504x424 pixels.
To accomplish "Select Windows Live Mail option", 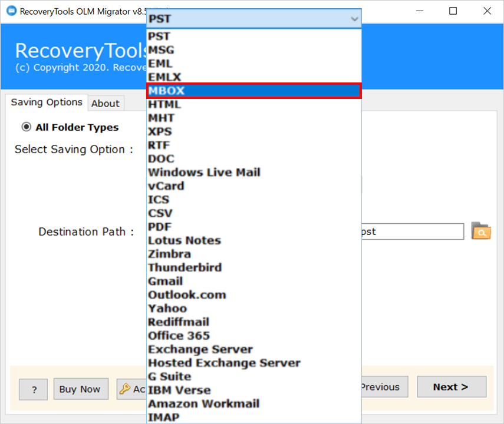I will pos(254,172).
